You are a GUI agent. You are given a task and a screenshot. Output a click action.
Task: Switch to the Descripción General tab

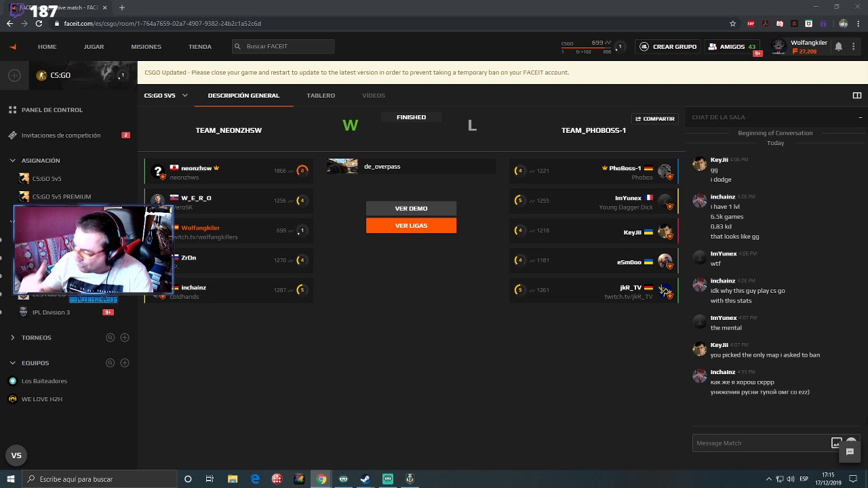click(x=243, y=96)
